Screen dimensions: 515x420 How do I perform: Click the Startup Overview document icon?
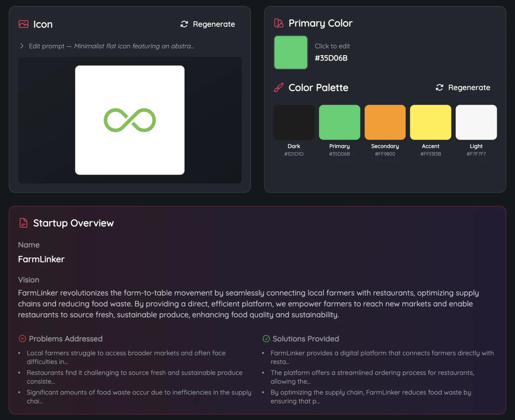tap(23, 223)
